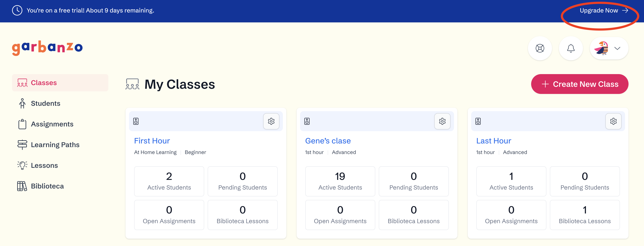Open Assignments in the sidebar
The image size is (644, 246).
(x=52, y=124)
